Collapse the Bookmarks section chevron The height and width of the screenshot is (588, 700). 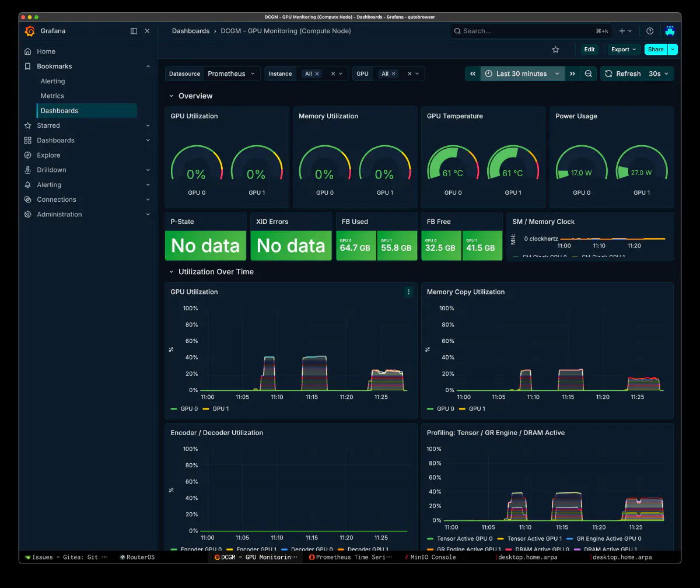[148, 66]
